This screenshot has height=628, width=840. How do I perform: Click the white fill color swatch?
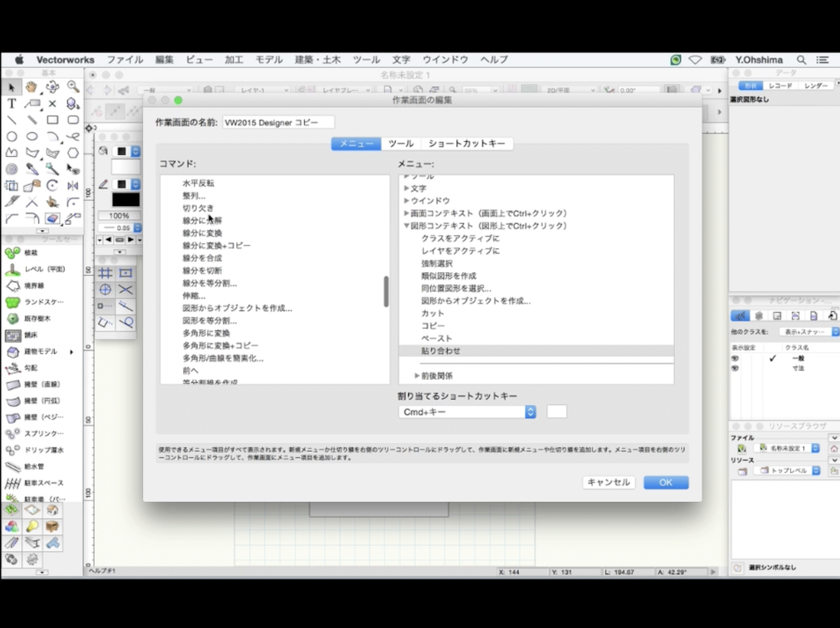coord(126,167)
